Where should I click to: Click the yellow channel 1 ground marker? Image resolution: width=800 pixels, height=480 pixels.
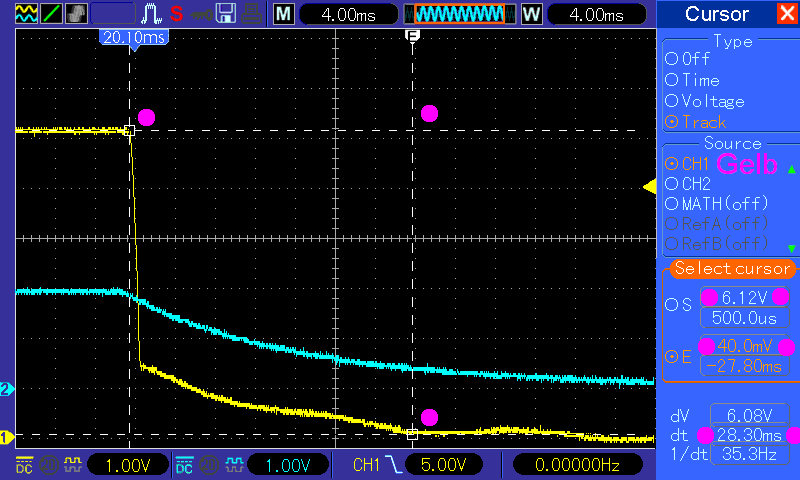point(7,437)
